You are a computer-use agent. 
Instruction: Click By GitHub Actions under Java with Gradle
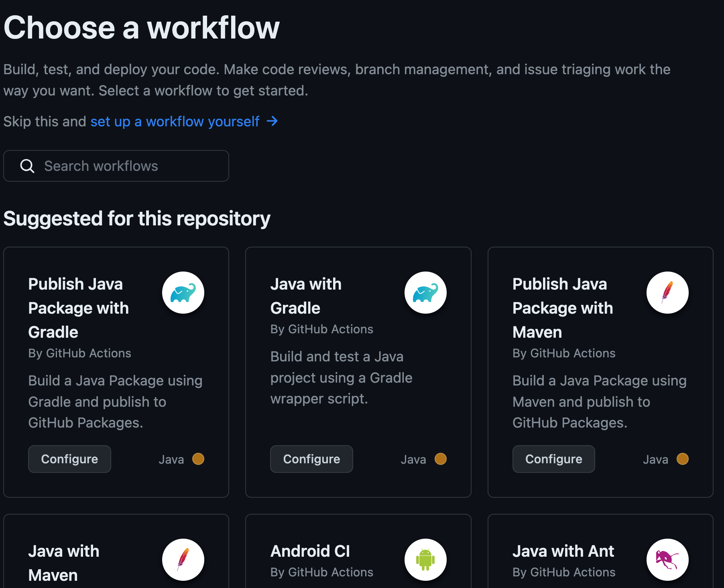pos(322,329)
